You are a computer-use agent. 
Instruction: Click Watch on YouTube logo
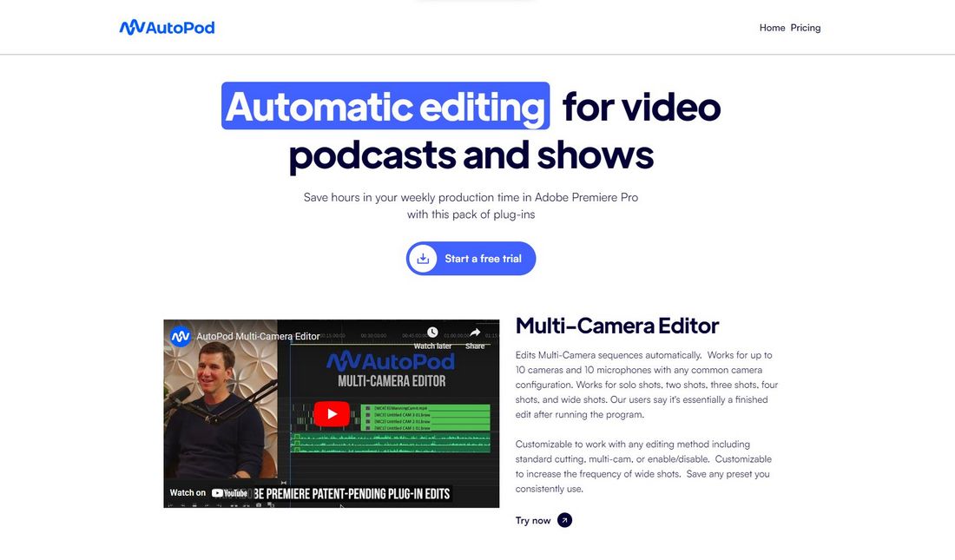208,493
